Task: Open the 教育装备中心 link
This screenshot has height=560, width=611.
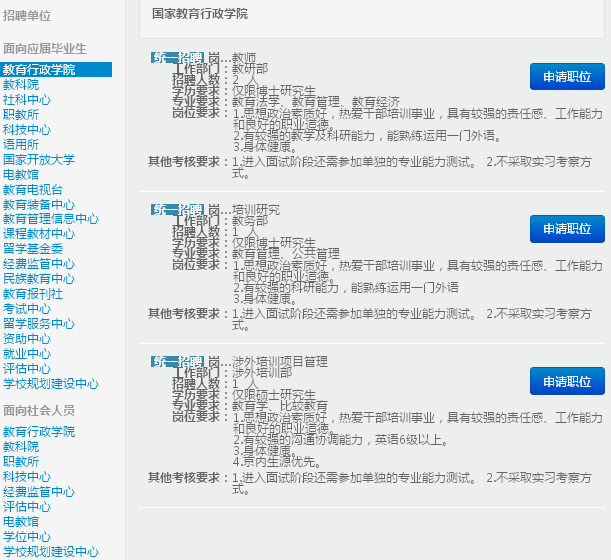Action: [x=39, y=204]
